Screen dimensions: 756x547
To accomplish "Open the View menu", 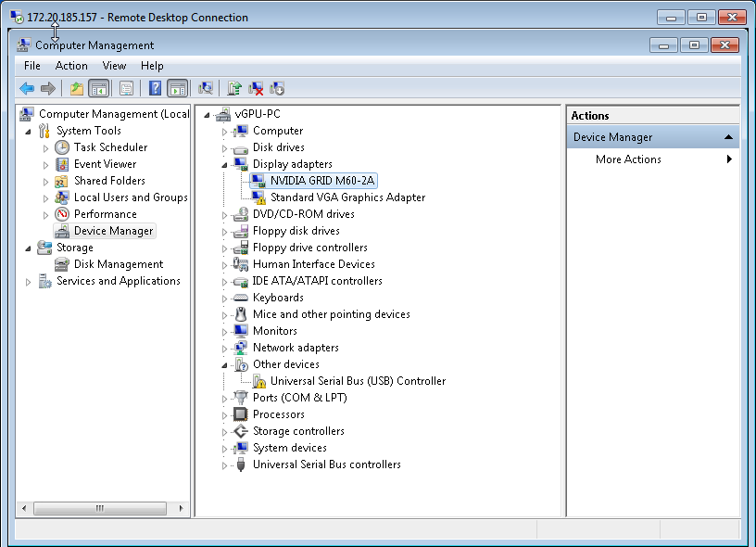I will [114, 66].
